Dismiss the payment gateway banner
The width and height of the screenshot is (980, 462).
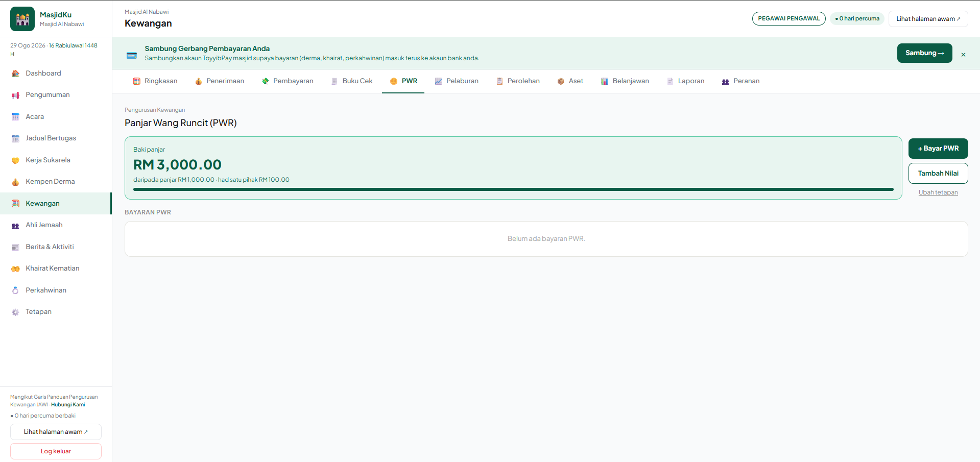coord(963,55)
